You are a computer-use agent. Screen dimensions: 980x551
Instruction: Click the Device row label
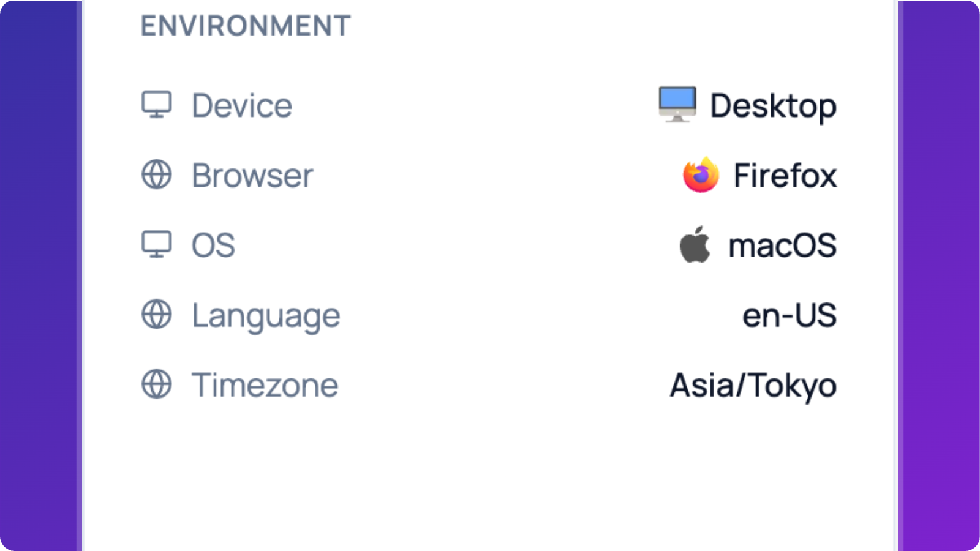point(242,105)
